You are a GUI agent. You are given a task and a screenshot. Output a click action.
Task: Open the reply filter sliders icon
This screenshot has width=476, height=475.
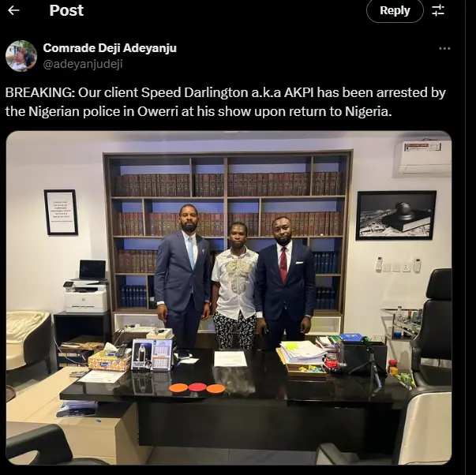[x=438, y=10]
